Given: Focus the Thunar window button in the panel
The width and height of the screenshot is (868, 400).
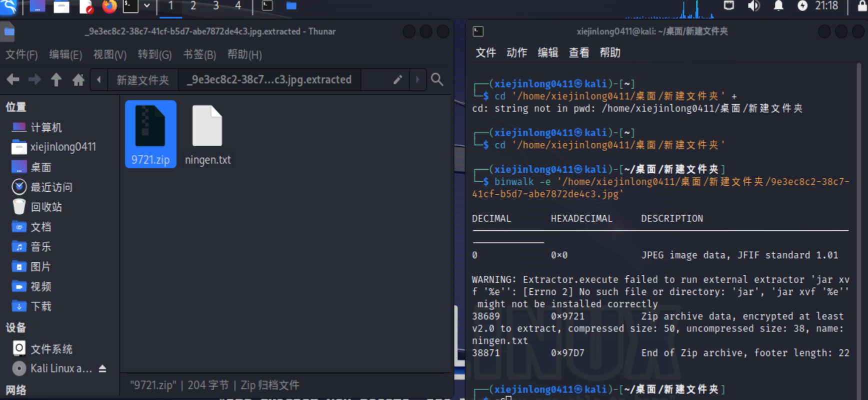Looking at the screenshot, I should 291,6.
